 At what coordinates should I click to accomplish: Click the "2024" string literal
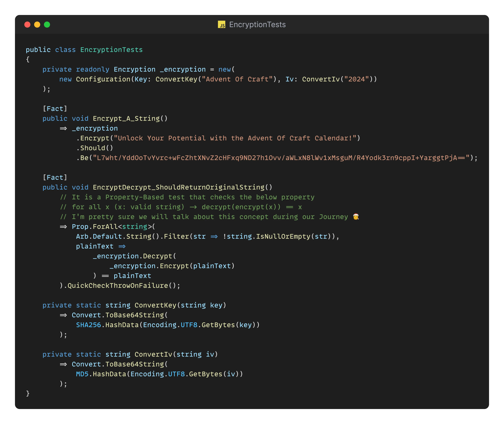(x=357, y=79)
